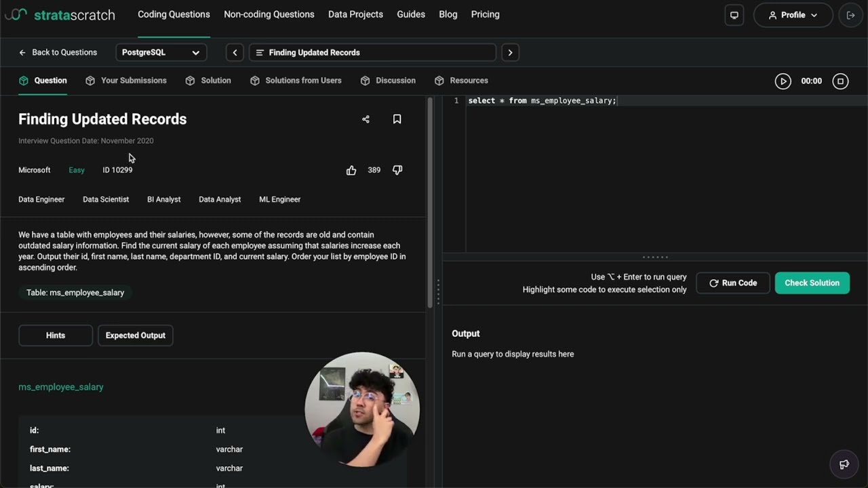This screenshot has height=488, width=868.
Task: Bookmark the Finding Updated Records question
Action: (397, 119)
